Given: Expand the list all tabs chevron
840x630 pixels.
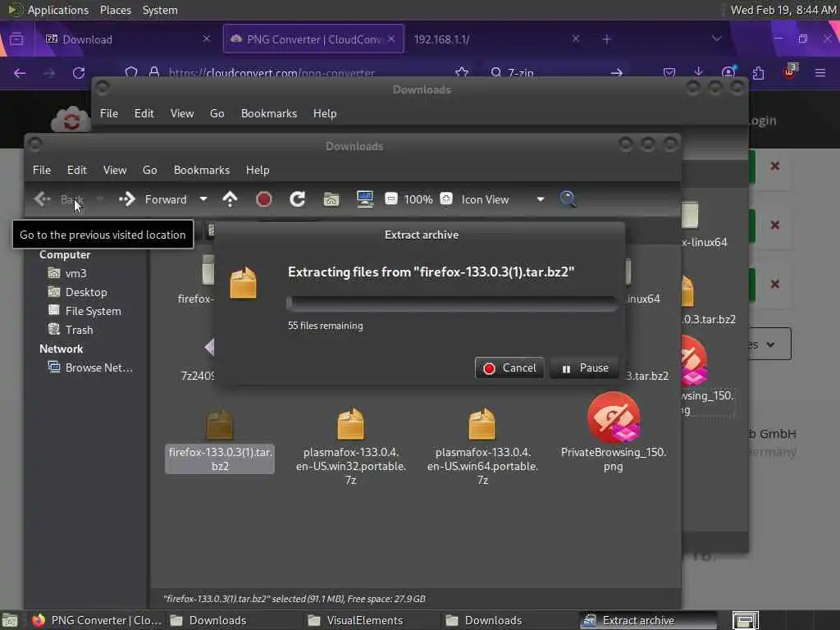Looking at the screenshot, I should pos(716,39).
